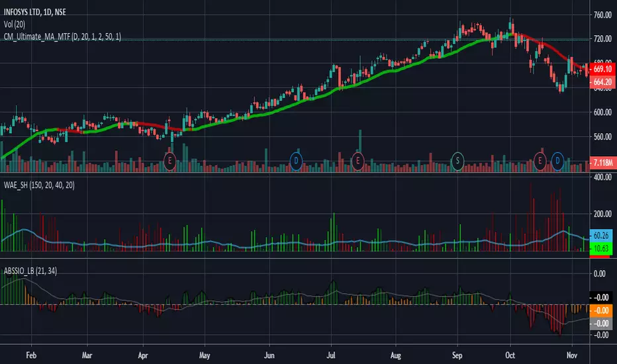Viewport: 617px width, 364px height.
Task: Open the September split S marker
Action: [x=457, y=161]
